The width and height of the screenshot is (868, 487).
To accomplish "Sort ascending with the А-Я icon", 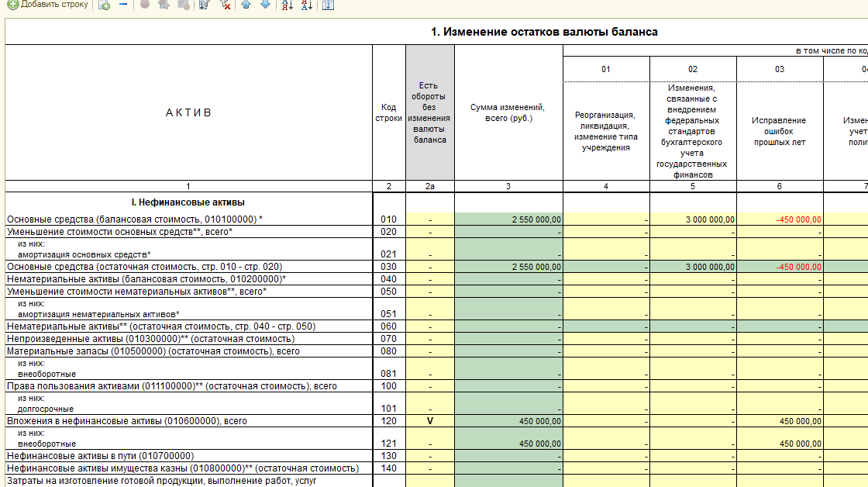I will pyautogui.click(x=288, y=5).
